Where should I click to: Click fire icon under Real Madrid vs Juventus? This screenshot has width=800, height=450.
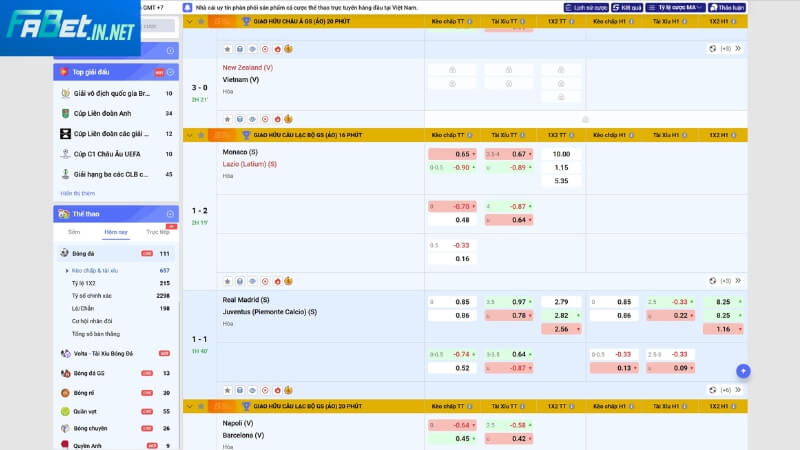pos(278,390)
